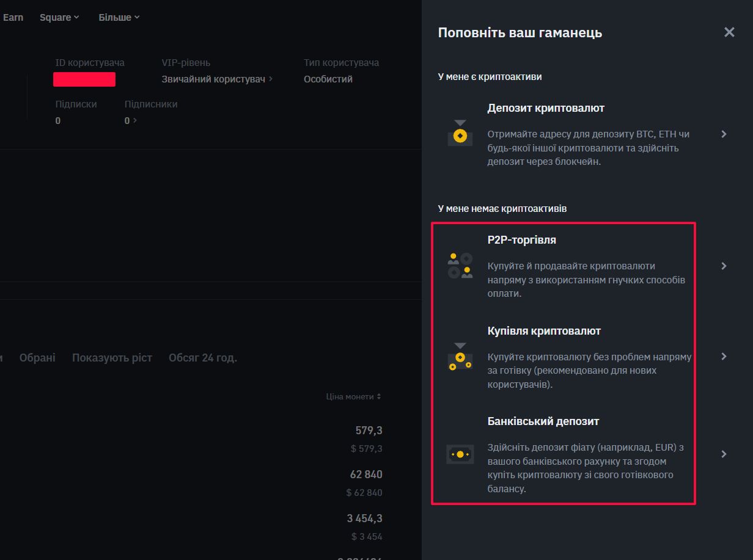The image size is (753, 560).
Task: Expand the Square dropdown menu
Action: tap(59, 17)
